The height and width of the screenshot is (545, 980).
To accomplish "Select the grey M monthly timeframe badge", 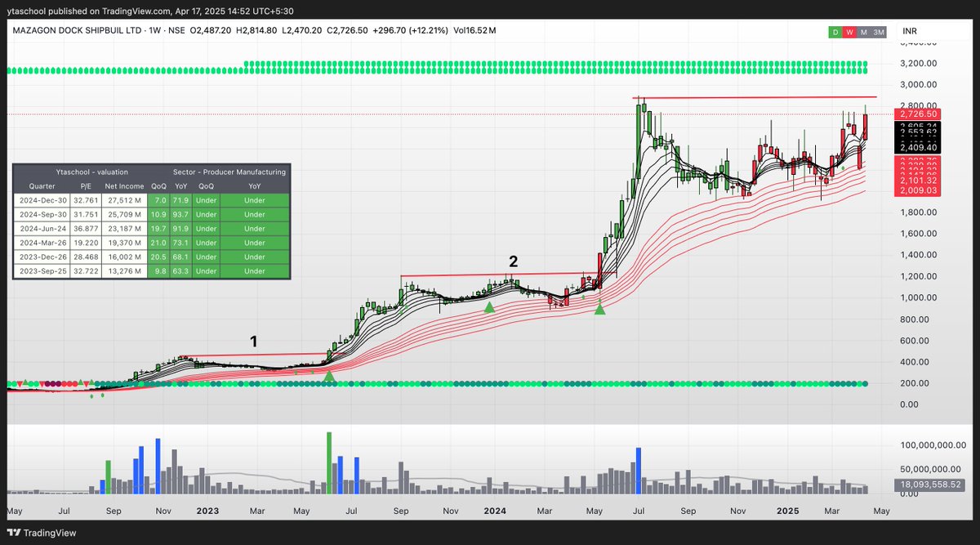I will (863, 32).
